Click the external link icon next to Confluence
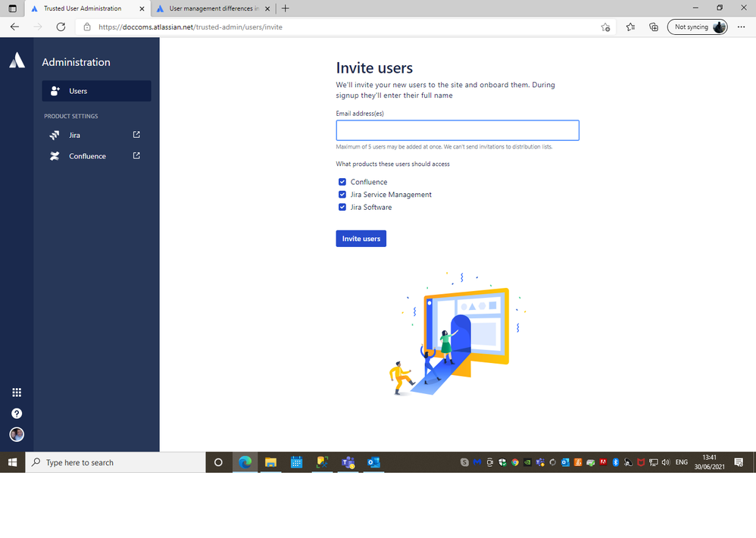Screen dimensions: 756x538 pyautogui.click(x=136, y=155)
